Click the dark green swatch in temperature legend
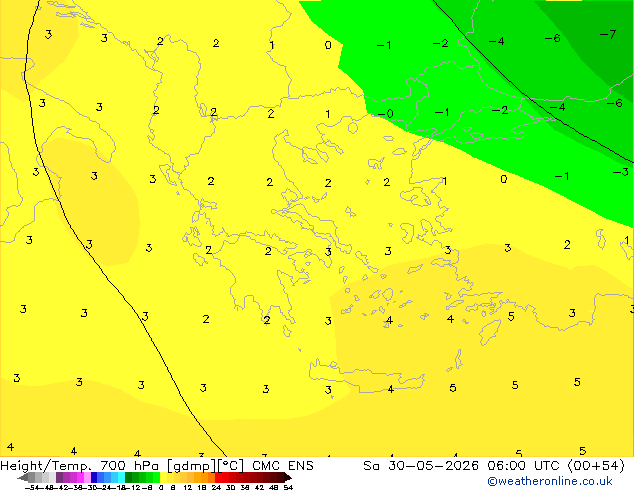 click(129, 477)
